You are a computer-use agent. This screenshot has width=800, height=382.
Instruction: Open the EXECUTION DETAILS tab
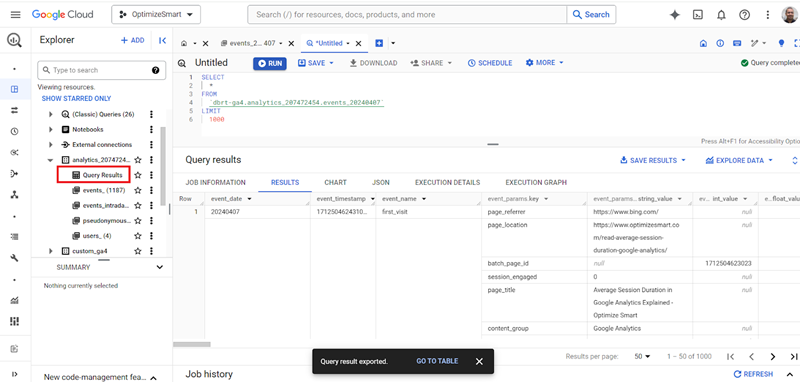point(447,183)
